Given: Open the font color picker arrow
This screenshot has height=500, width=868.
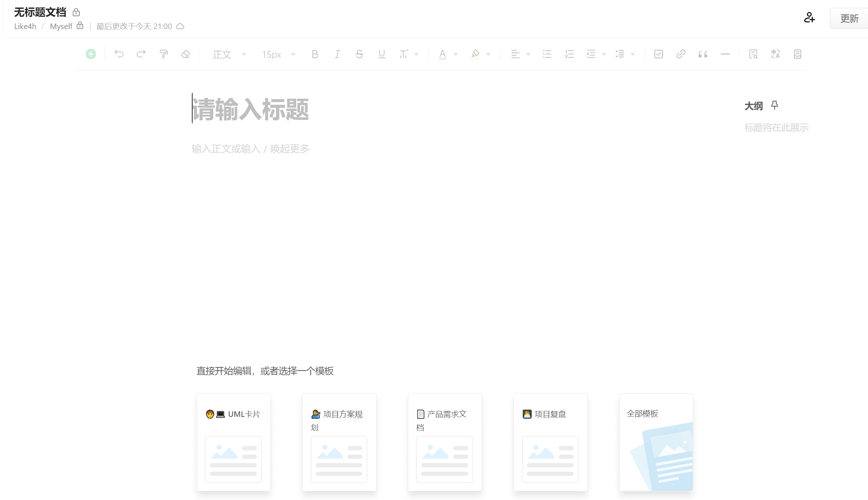Looking at the screenshot, I should [x=455, y=54].
